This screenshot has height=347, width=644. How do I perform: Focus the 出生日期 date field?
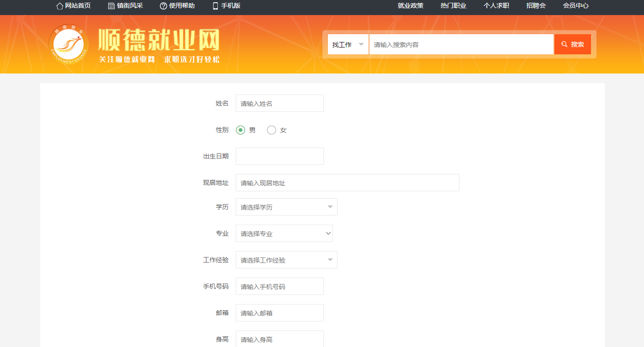coord(280,156)
